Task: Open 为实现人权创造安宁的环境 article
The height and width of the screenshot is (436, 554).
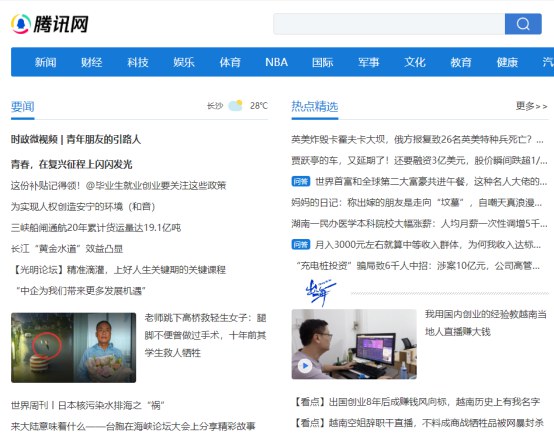Action: pyautogui.click(x=83, y=206)
